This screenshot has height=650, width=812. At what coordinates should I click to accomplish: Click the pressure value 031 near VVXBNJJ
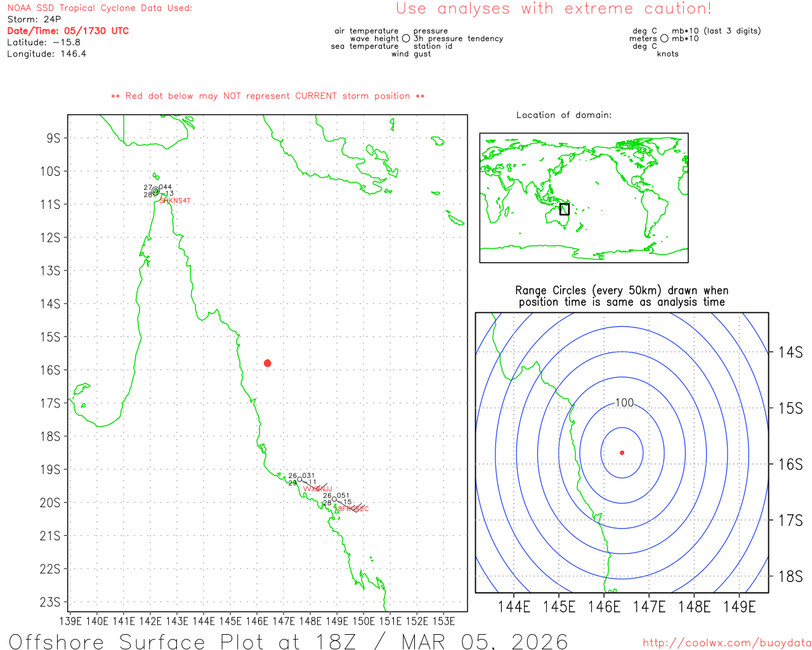pyautogui.click(x=308, y=475)
